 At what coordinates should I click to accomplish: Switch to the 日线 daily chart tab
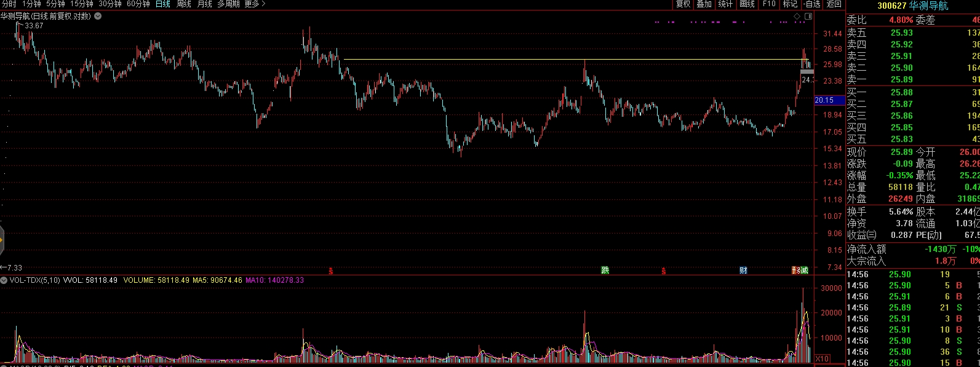point(163,4)
